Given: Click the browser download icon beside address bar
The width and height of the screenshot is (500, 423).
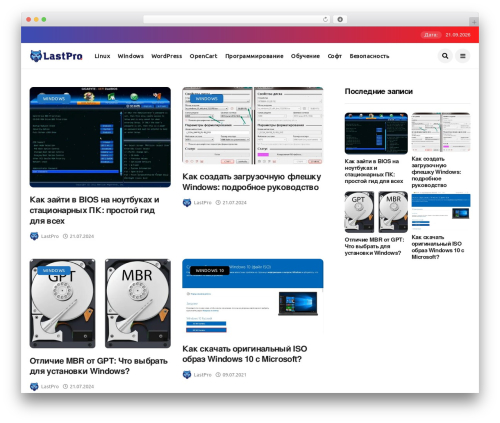Looking at the screenshot, I should [x=340, y=20].
